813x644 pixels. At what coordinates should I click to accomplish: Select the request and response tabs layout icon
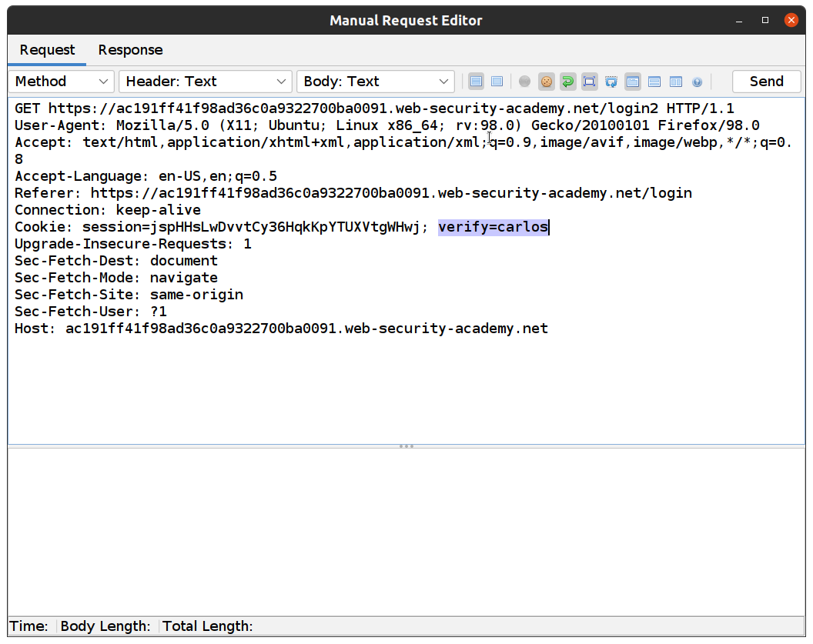click(633, 82)
